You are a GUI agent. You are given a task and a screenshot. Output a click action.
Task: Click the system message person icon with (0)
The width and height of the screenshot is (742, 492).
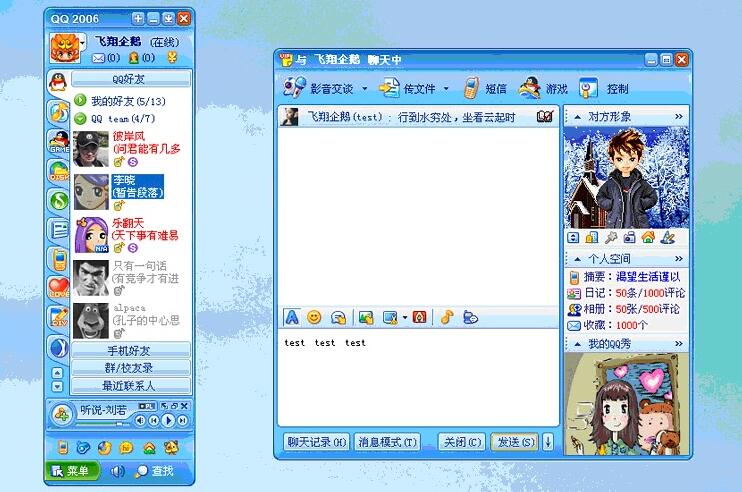click(133, 58)
